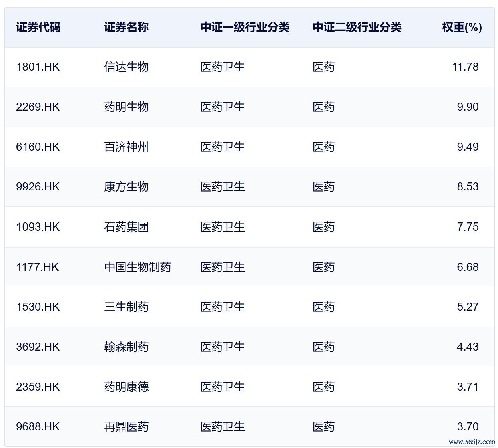
Task: Click the name 药明生物
Action: pos(126,107)
